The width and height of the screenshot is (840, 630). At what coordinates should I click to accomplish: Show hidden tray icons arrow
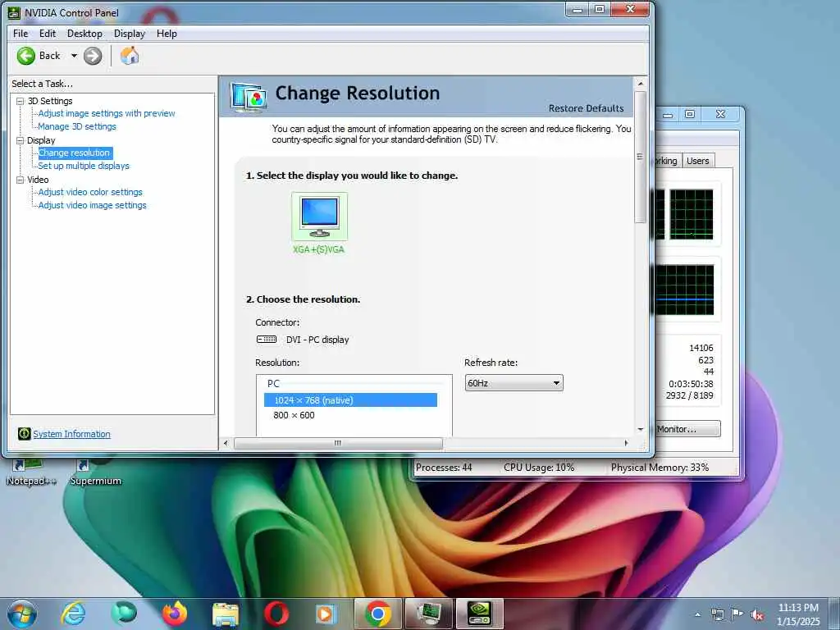697,614
